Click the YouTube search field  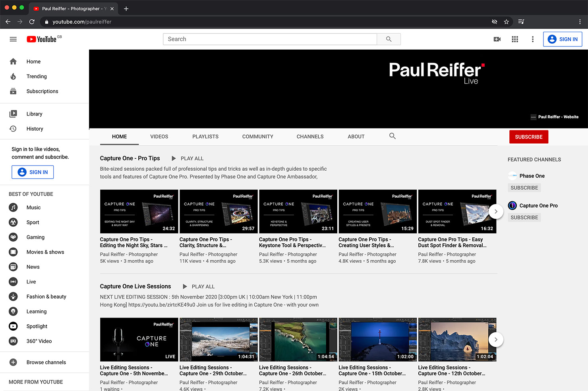[270, 39]
